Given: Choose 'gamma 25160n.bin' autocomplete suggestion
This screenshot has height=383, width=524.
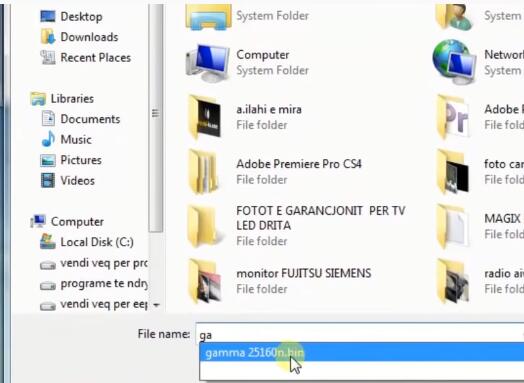Looking at the screenshot, I should point(362,353).
